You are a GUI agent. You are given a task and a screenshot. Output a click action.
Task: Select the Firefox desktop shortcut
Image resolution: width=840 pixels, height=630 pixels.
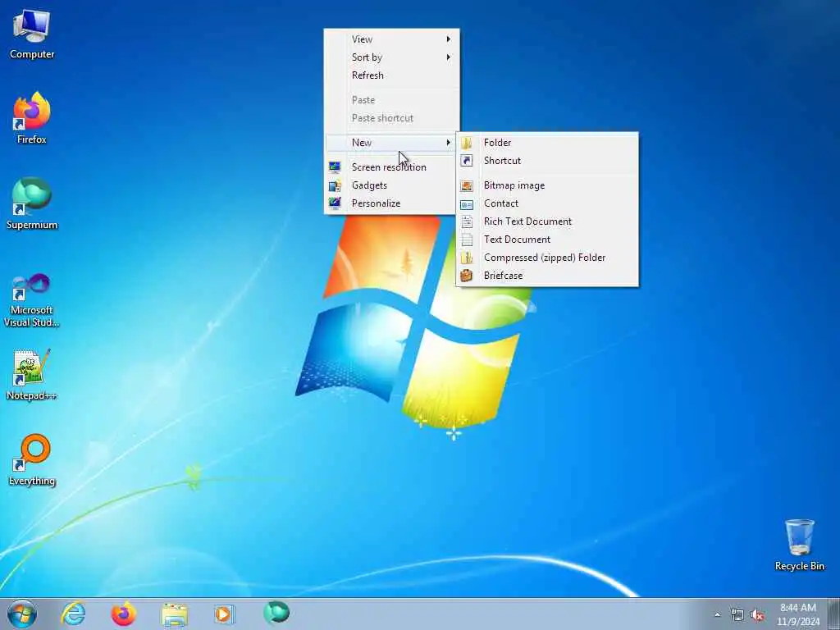[x=32, y=118]
